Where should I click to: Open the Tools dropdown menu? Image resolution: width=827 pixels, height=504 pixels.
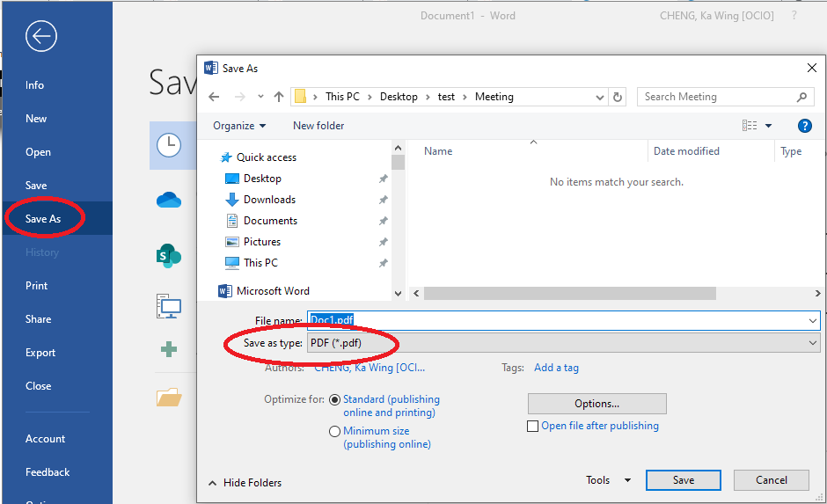(608, 480)
